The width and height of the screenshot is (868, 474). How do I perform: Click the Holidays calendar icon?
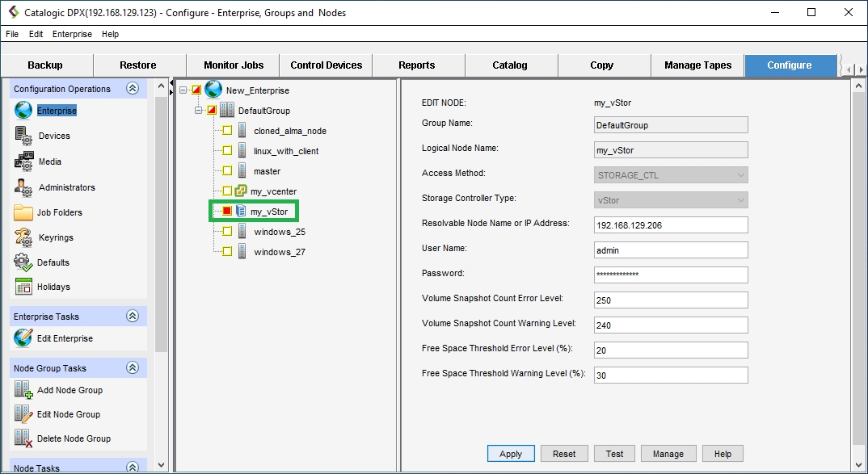tap(23, 287)
